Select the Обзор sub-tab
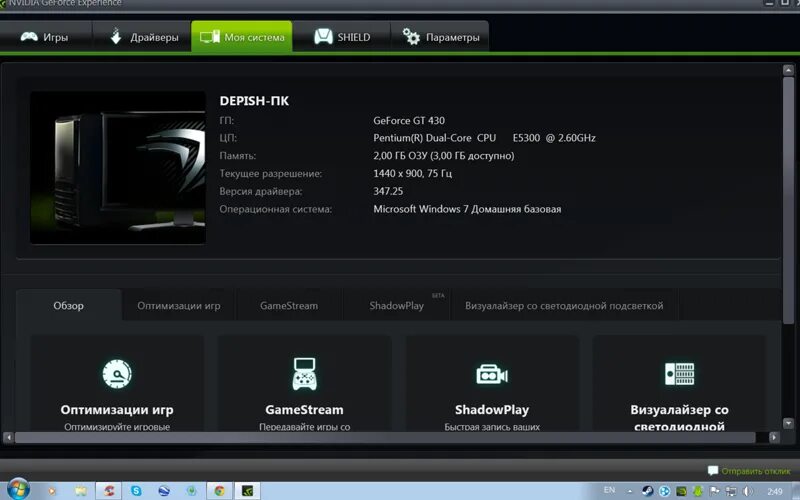800x500 pixels. [68, 306]
